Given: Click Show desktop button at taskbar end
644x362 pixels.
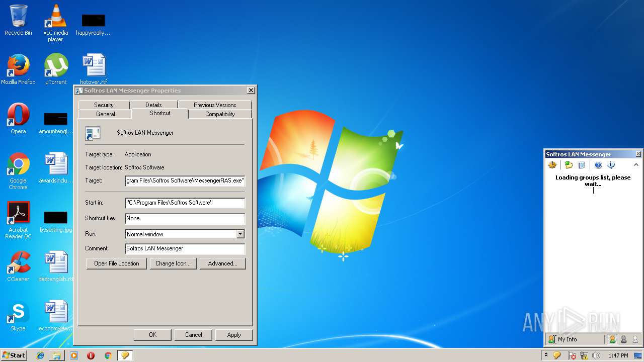Looking at the screenshot, I should [x=637, y=355].
